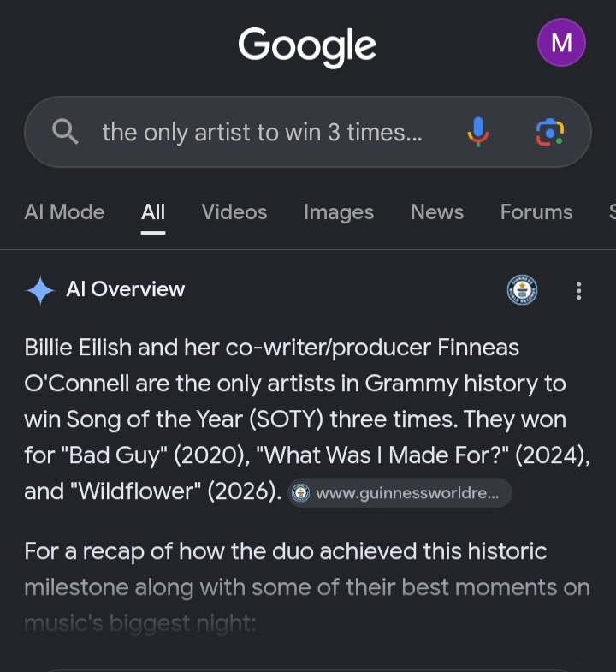This screenshot has width=616, height=672.
Task: Tap the partially visible tab after Forums
Action: pos(612,211)
